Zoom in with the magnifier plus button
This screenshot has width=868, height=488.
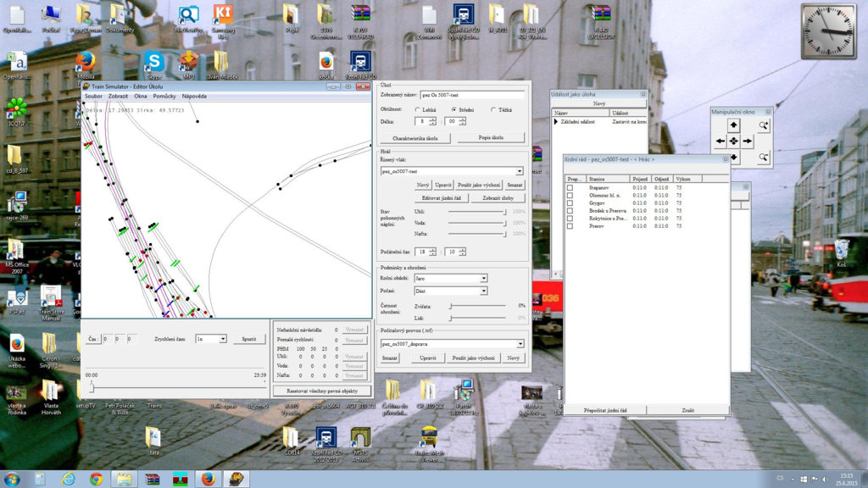pos(764,125)
